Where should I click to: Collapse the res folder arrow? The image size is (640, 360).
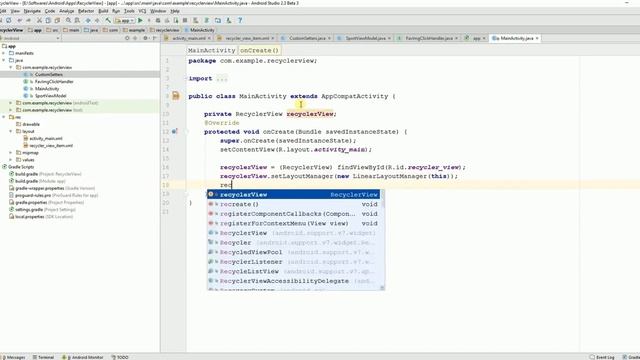4,117
